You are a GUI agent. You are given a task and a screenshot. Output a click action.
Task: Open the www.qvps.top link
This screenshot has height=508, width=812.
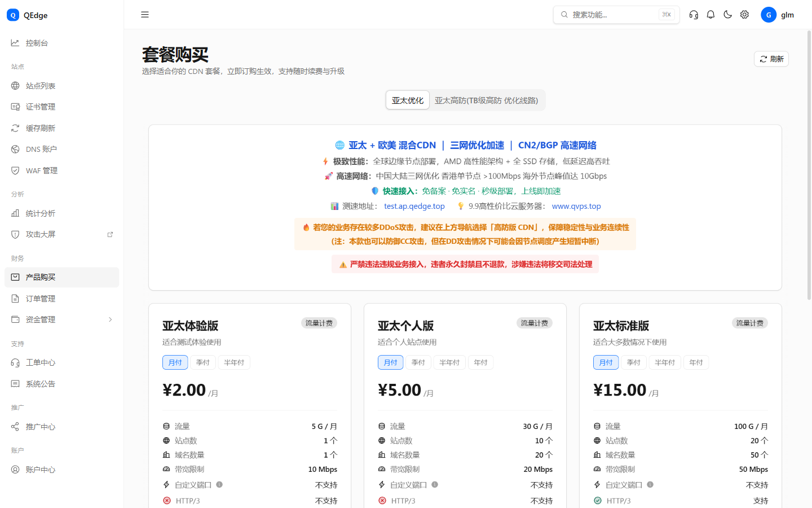click(x=576, y=206)
